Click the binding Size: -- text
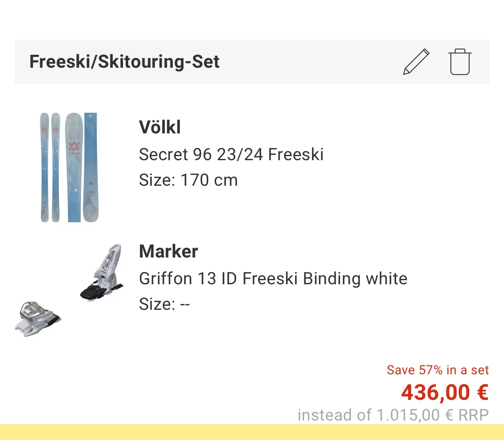 click(x=164, y=304)
